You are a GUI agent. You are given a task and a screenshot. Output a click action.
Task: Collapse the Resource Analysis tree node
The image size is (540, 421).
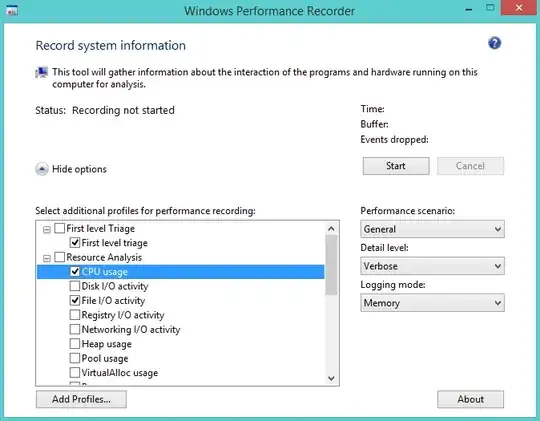pyautogui.click(x=47, y=258)
